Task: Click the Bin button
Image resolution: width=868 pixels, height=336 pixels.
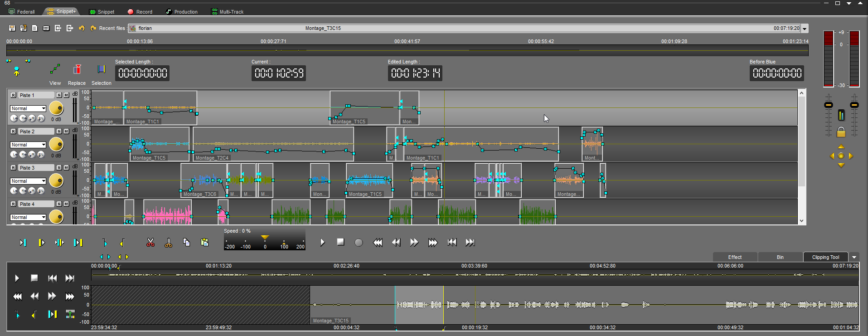Action: coord(780,257)
